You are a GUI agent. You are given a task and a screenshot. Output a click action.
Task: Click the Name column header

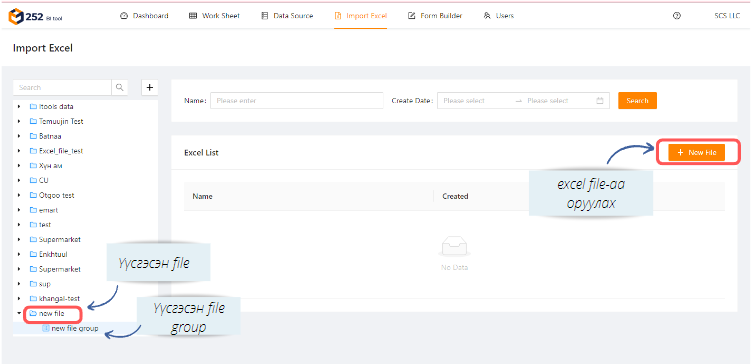[x=202, y=196]
